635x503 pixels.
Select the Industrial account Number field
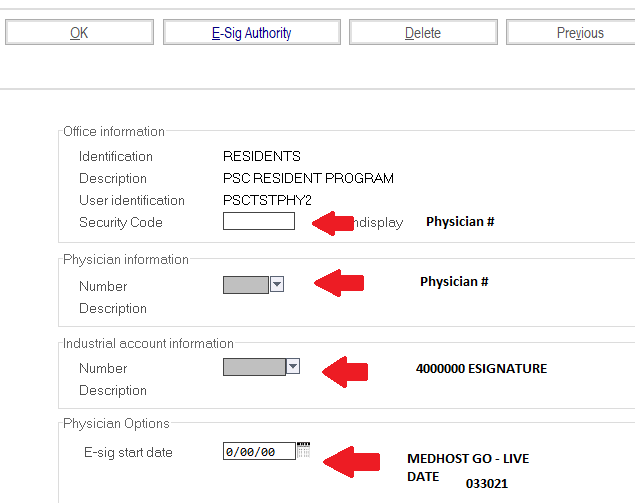[x=254, y=367]
